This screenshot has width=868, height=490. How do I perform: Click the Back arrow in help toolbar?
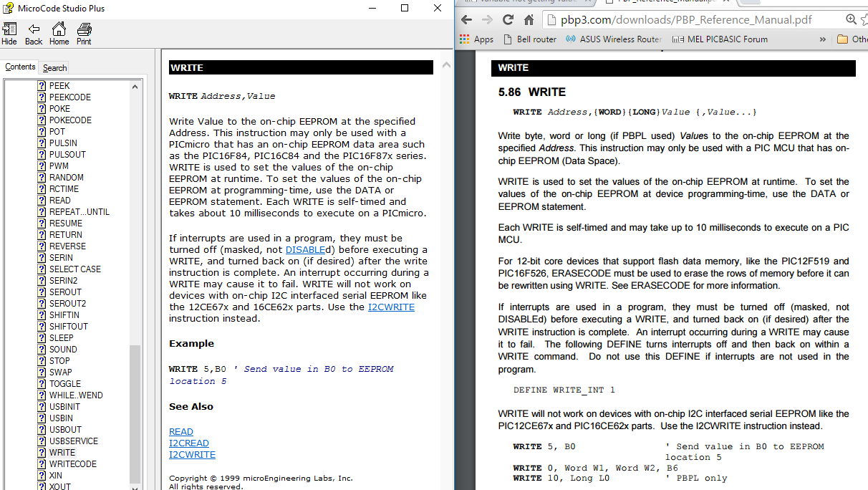coord(34,33)
